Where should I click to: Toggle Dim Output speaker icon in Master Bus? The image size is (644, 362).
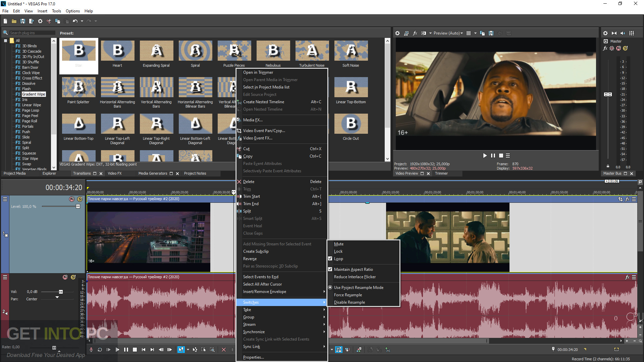(623, 33)
